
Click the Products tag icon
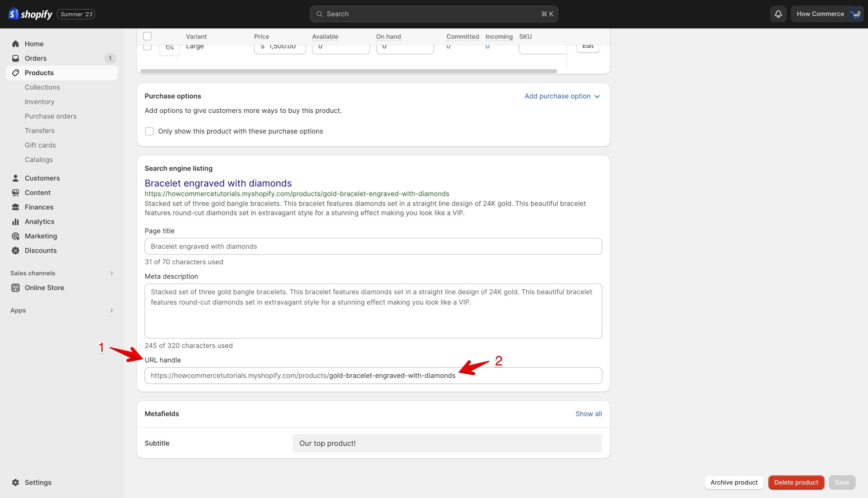click(15, 73)
